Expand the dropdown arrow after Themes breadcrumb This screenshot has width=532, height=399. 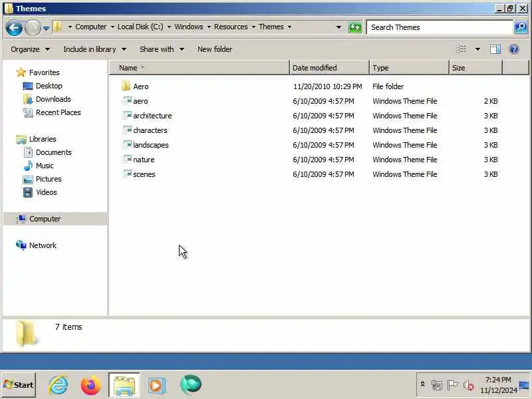(x=289, y=27)
